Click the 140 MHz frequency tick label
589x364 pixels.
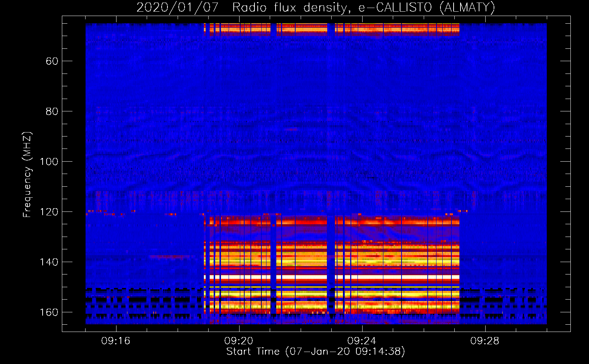[49, 262]
